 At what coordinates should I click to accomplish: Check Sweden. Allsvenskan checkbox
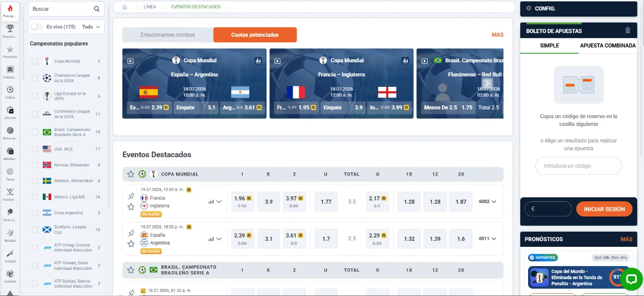35,181
